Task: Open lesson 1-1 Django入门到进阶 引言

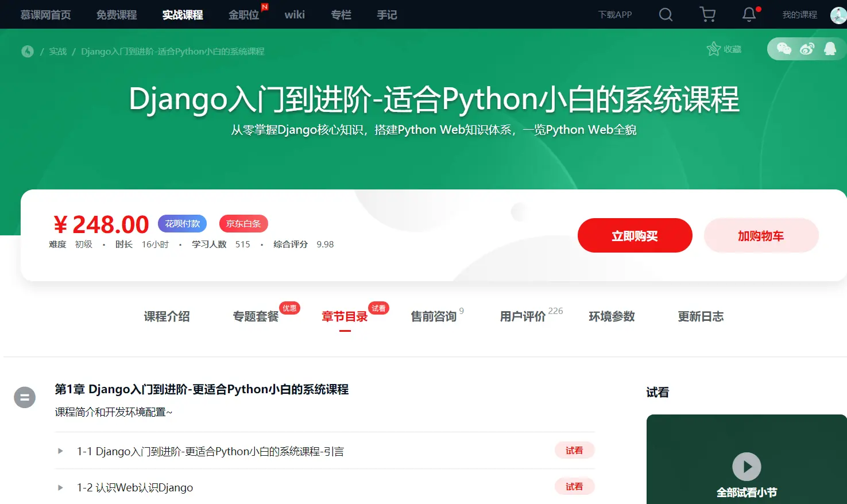Action: [x=210, y=452]
